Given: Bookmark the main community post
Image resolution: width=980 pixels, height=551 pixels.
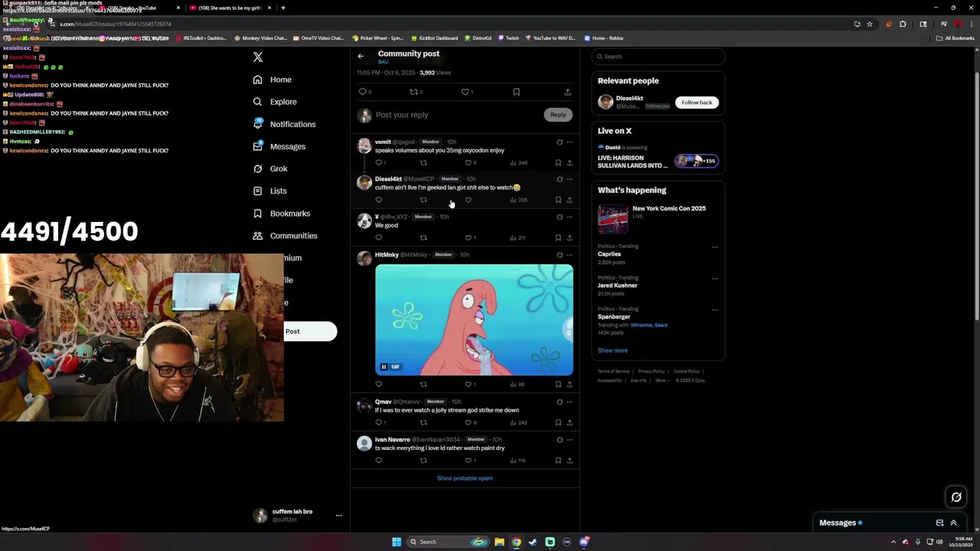Looking at the screenshot, I should (516, 92).
